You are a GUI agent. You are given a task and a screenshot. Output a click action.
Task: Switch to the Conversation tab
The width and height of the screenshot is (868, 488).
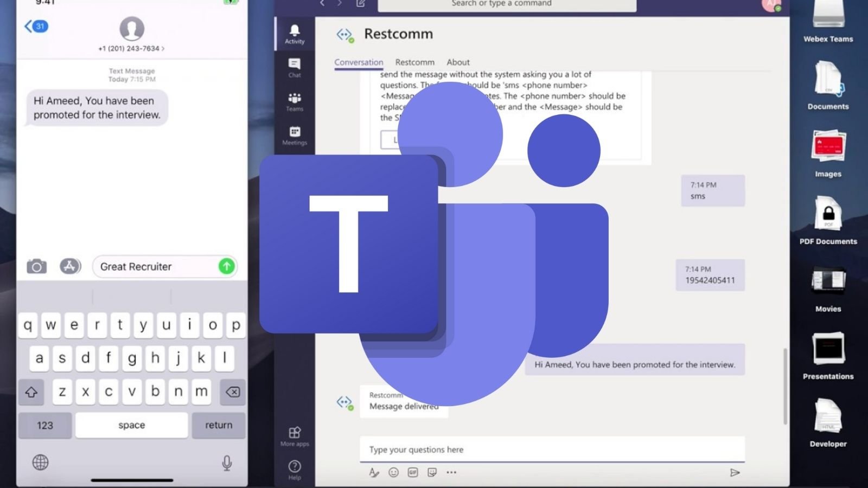[x=359, y=62]
